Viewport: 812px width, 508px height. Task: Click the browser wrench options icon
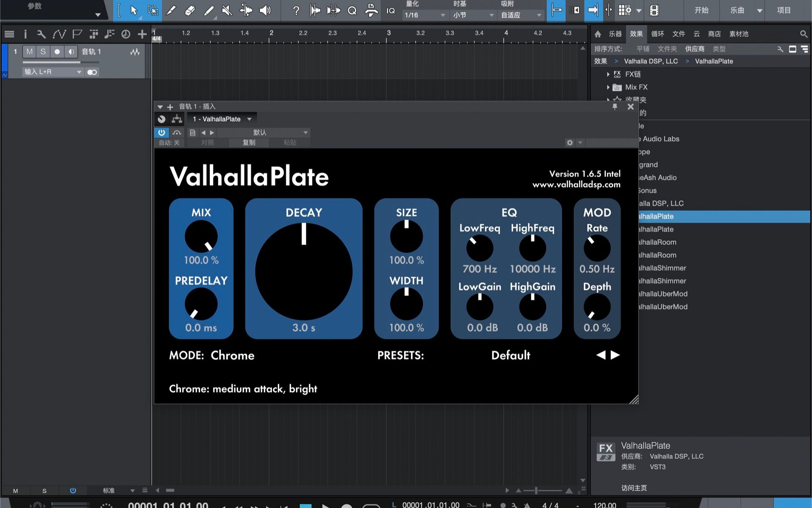coord(780,49)
